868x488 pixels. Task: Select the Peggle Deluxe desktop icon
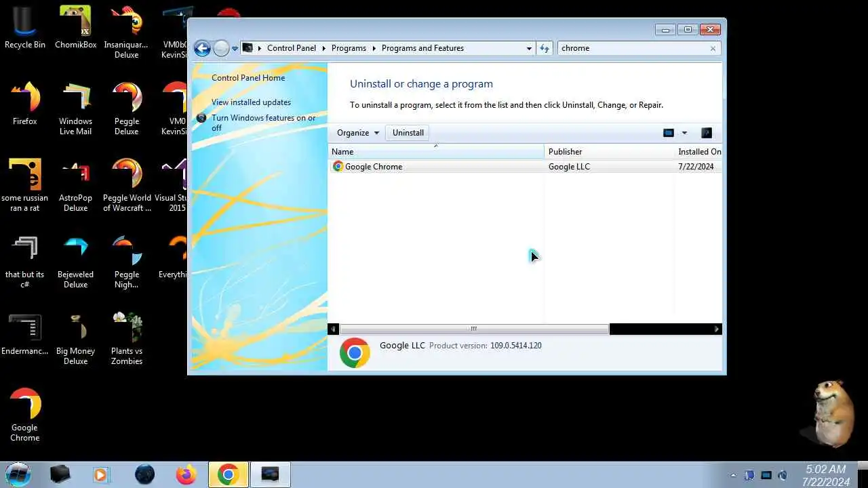coord(126,109)
